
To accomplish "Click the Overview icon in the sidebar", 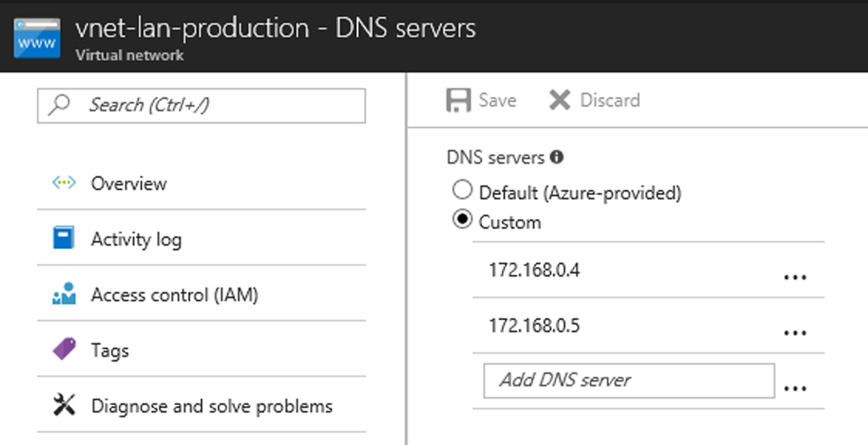I will [x=63, y=182].
